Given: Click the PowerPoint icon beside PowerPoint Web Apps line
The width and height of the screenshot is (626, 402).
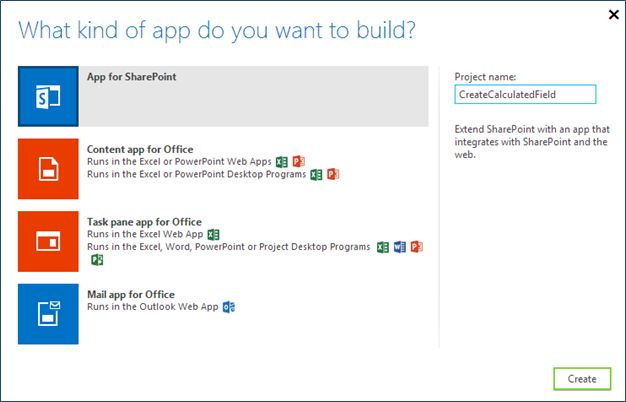Looking at the screenshot, I should pyautogui.click(x=299, y=161).
